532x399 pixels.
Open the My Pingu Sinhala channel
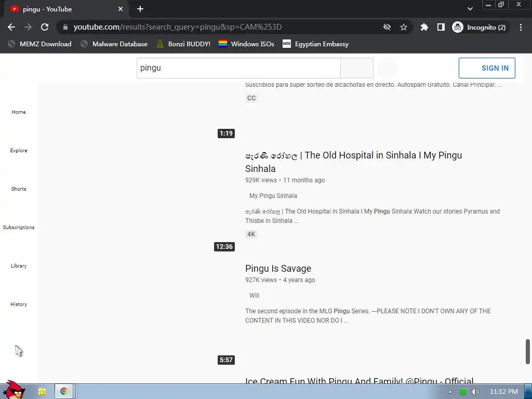(x=273, y=196)
